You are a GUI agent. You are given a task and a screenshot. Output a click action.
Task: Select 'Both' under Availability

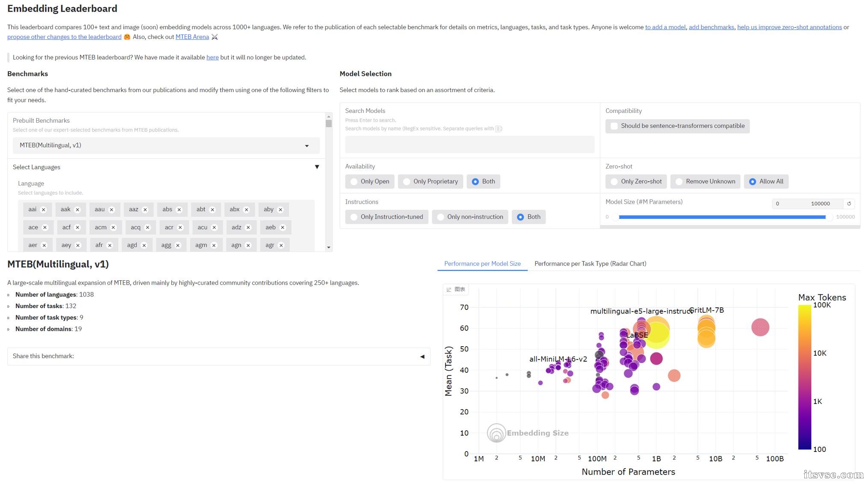(483, 182)
